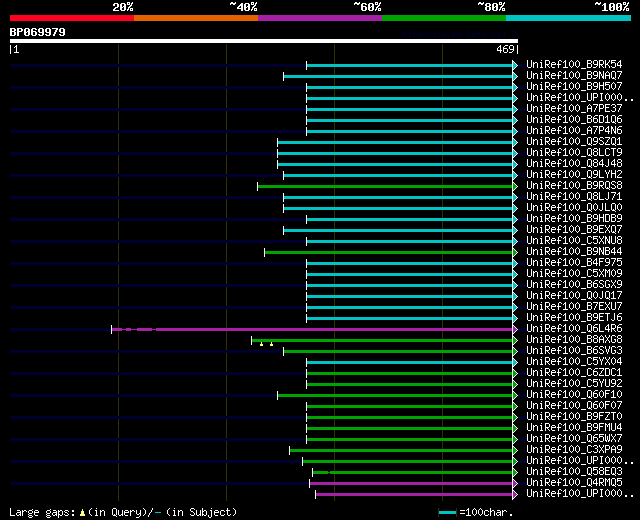The width and height of the screenshot is (640, 520).
Task: Click the =100char. scale text
Action: (486, 512)
